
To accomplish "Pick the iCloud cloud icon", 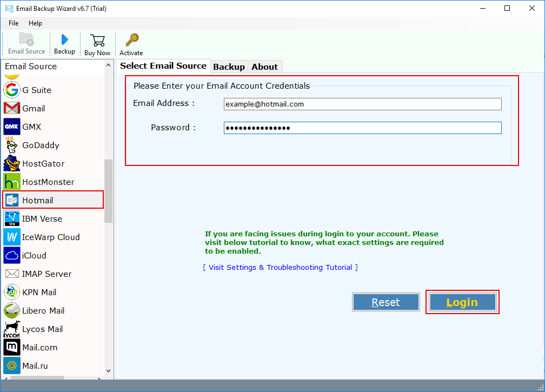I will (12, 255).
